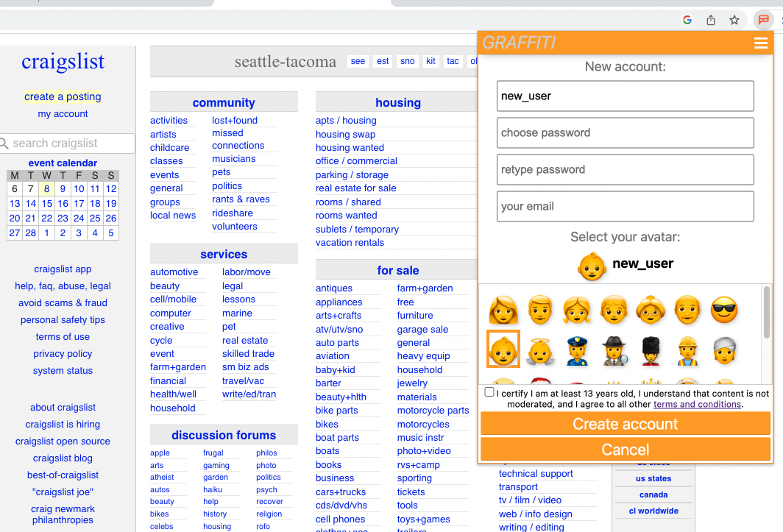Open the event calendar link

tap(63, 163)
